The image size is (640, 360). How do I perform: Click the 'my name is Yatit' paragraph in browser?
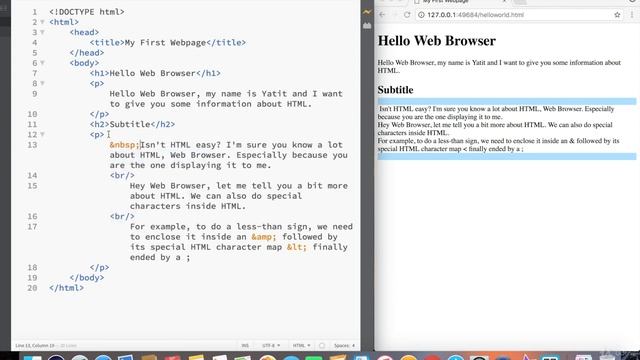[499, 66]
